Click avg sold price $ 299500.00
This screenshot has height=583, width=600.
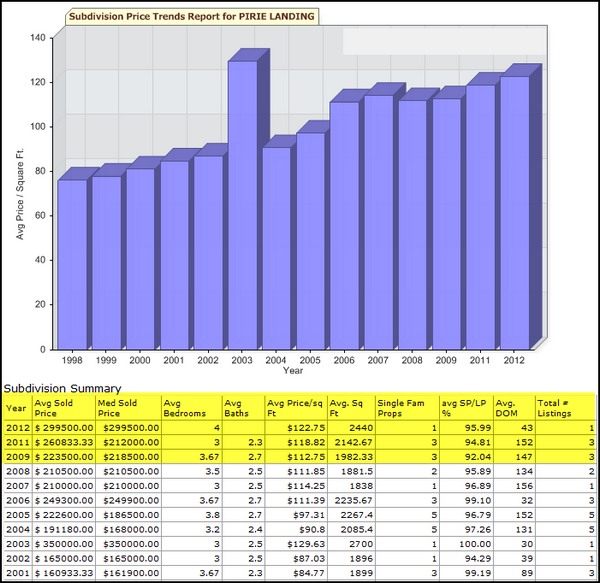(64, 428)
